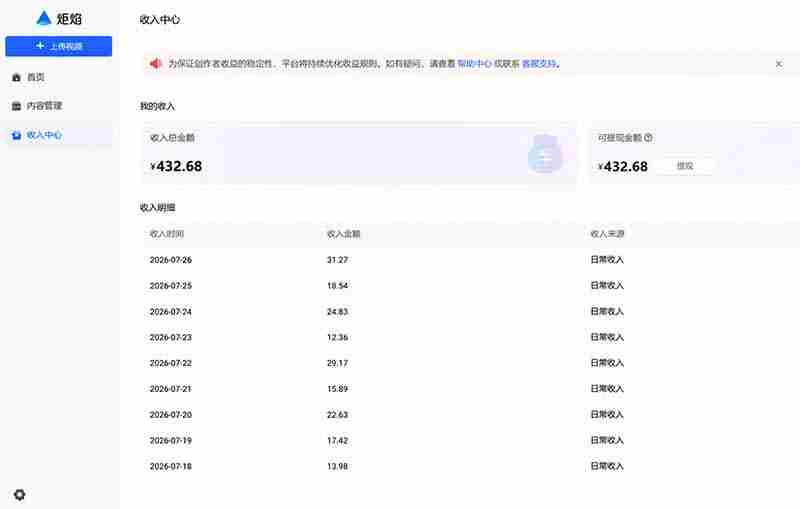The image size is (800, 509).
Task: Click the 收入总金额 ¥432.68 total amount
Action: click(176, 166)
